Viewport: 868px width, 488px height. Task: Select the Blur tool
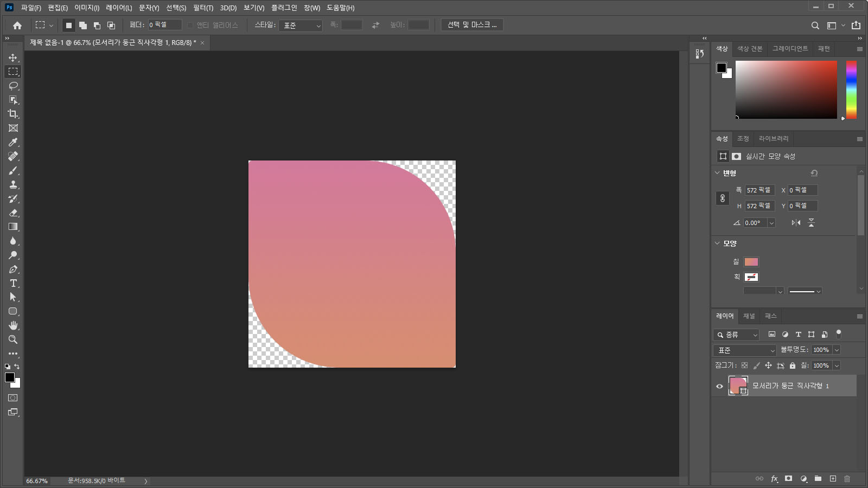click(x=13, y=241)
